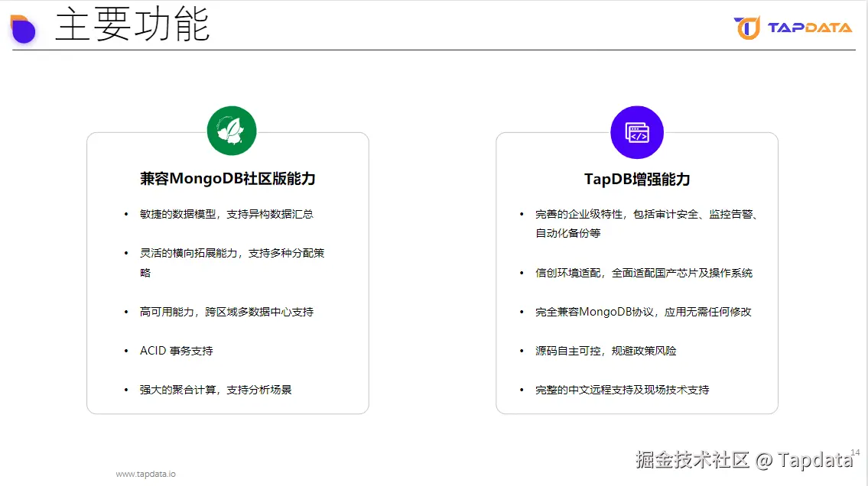
Task: Click the purple bullet shape beside 主要功能
Action: click(23, 29)
